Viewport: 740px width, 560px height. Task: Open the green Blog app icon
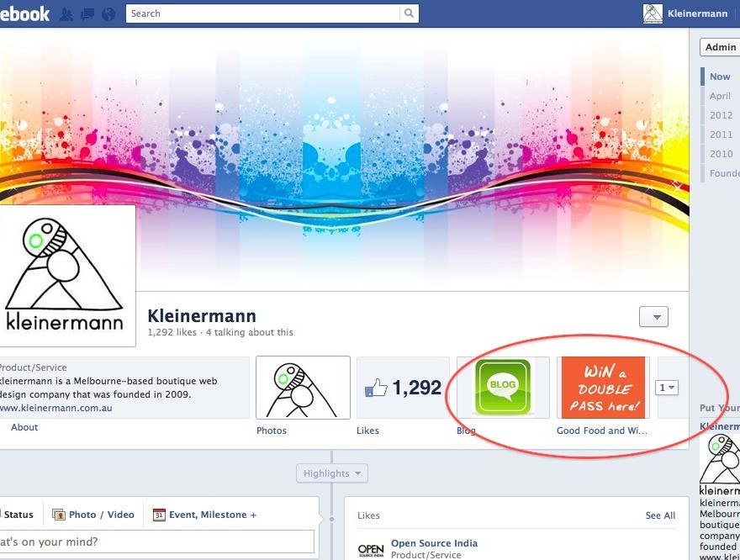pos(501,387)
